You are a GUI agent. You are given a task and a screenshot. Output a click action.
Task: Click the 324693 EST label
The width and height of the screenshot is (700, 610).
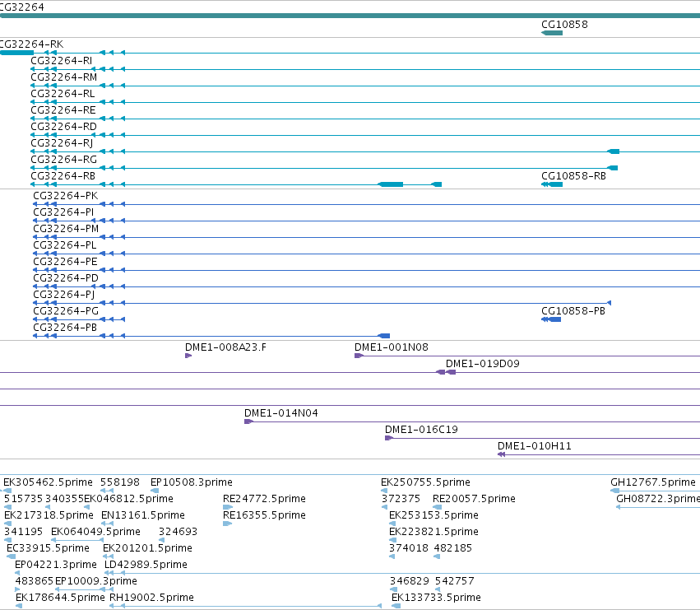point(178,532)
